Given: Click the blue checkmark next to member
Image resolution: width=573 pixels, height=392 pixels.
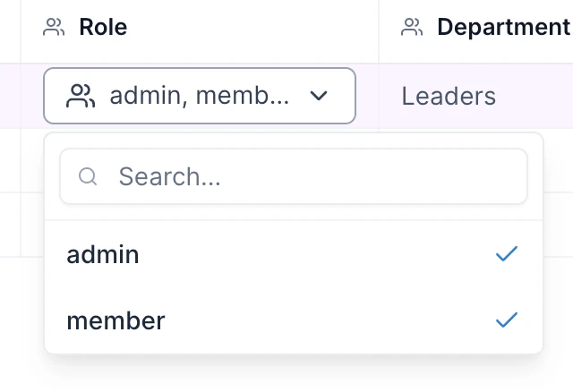Looking at the screenshot, I should coord(507,320).
